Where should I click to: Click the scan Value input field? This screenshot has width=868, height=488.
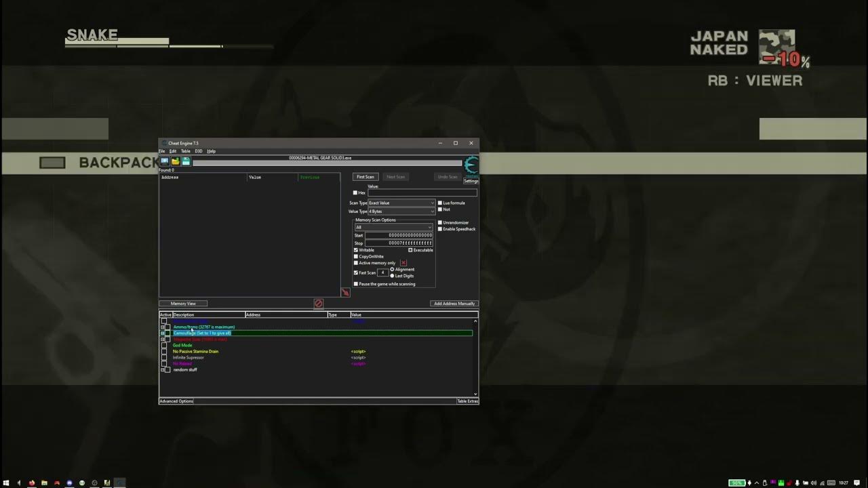(422, 192)
